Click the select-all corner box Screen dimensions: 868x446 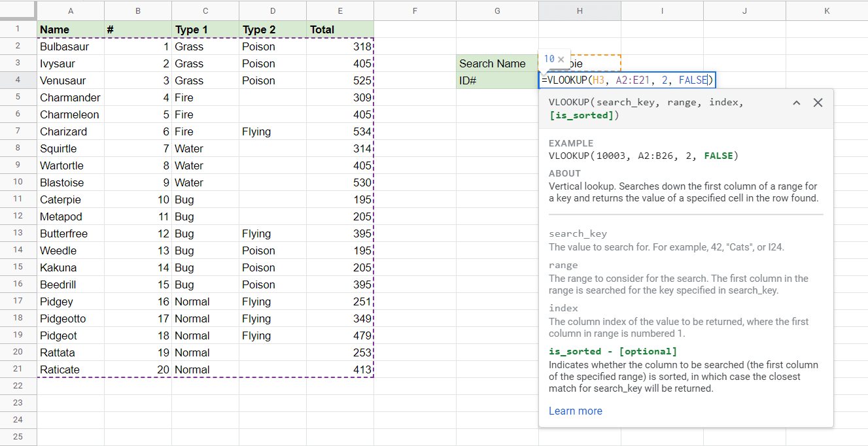(x=18, y=10)
